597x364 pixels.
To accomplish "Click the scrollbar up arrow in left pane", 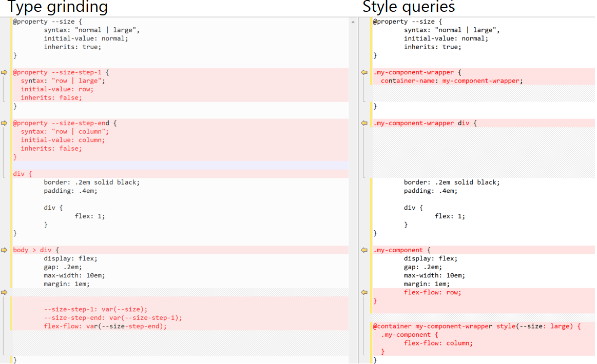I will pyautogui.click(x=352, y=22).
